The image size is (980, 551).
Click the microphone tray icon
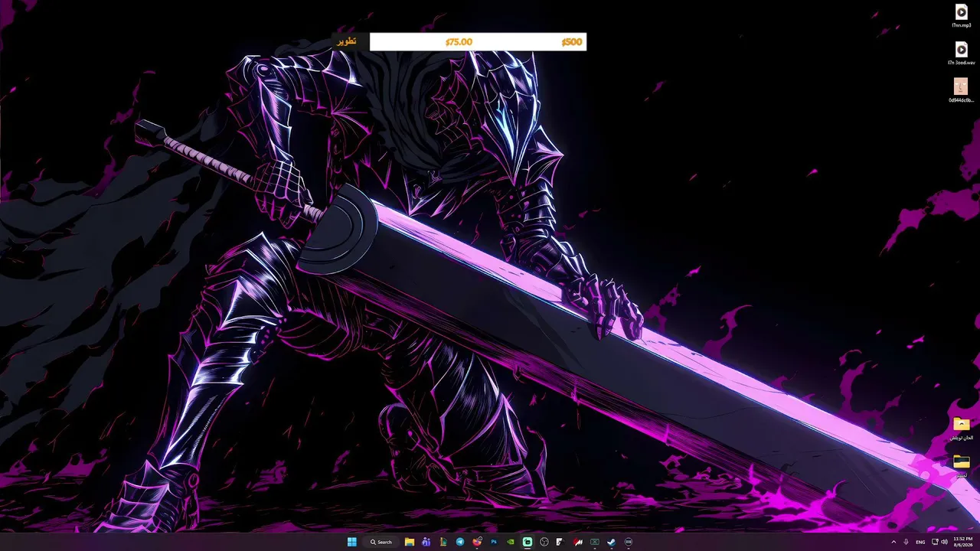[x=906, y=542]
